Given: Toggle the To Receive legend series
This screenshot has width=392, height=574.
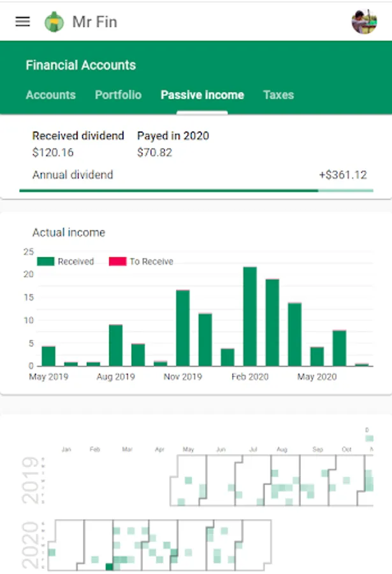Looking at the screenshot, I should [151, 261].
